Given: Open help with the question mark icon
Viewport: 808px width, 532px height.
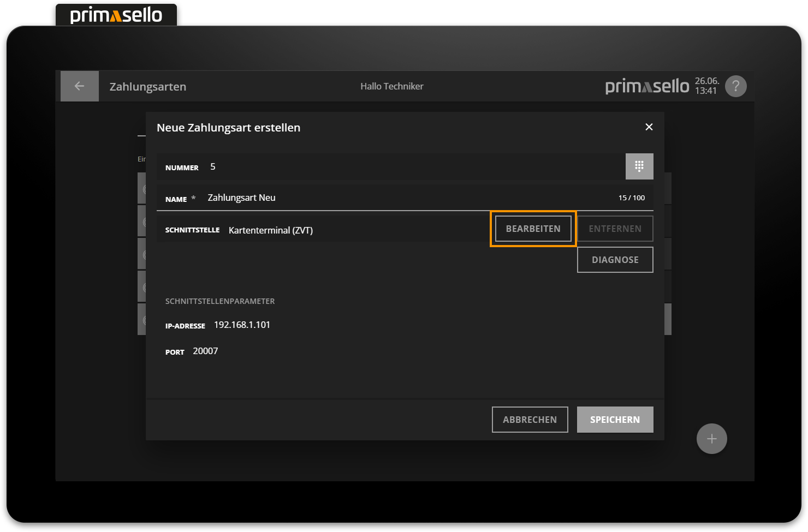Looking at the screenshot, I should click(735, 86).
